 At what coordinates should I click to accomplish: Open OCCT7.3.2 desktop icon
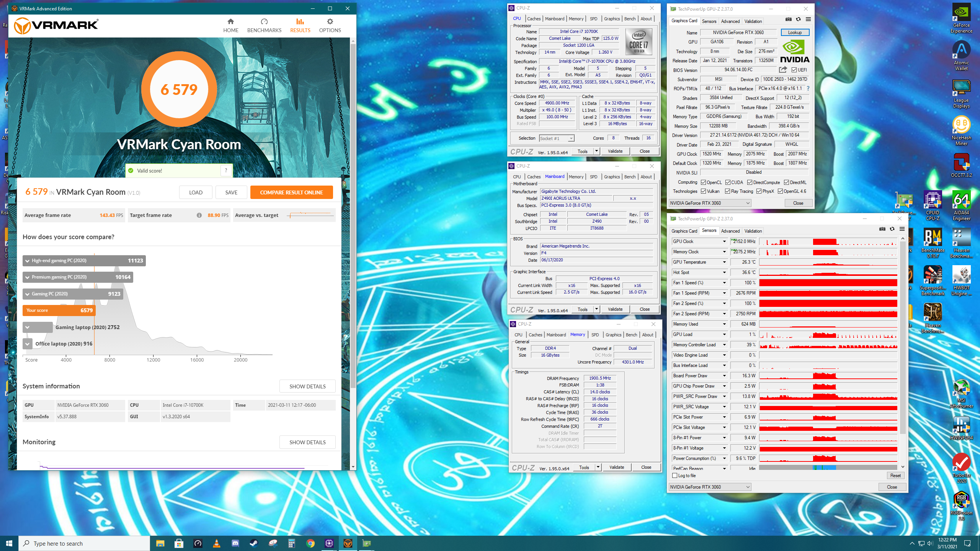tap(961, 165)
